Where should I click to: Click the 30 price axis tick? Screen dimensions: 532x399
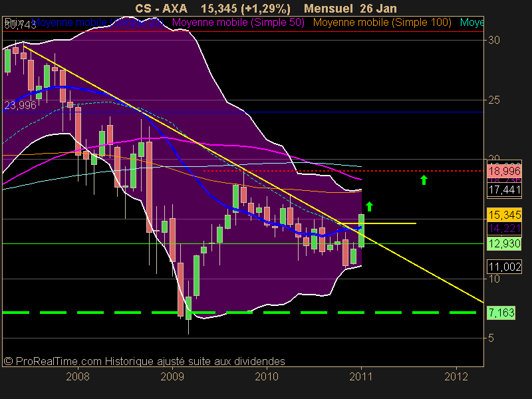pyautogui.click(x=494, y=41)
